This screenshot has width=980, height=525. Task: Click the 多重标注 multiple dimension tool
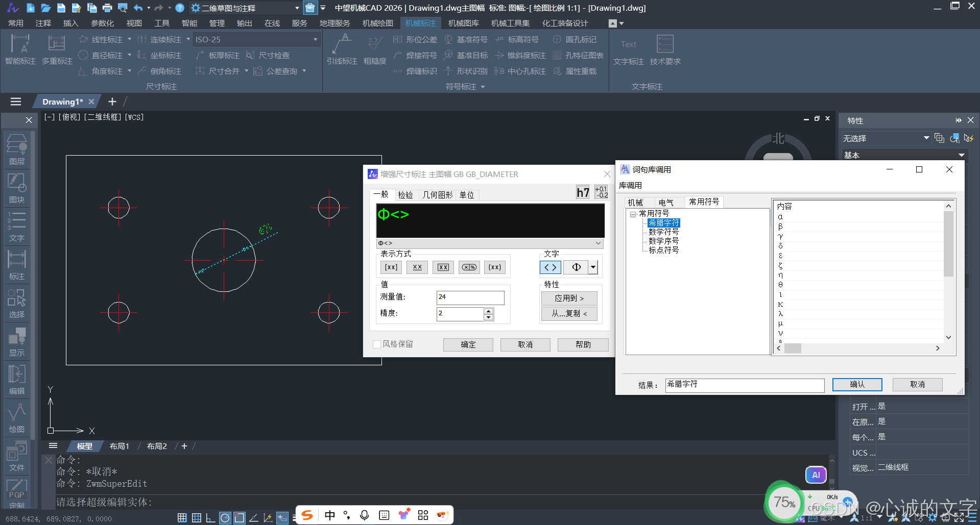[57, 49]
